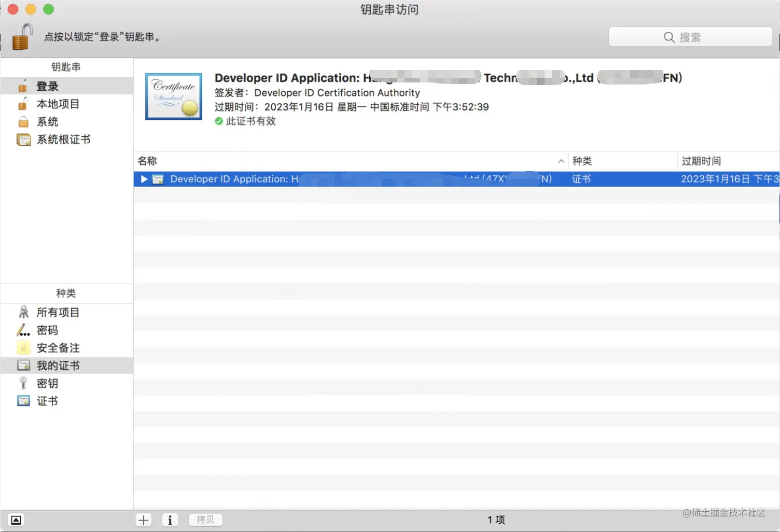Image resolution: width=780 pixels, height=532 pixels.
Task: Select the 本地项目 keychain icon
Action: 23,104
